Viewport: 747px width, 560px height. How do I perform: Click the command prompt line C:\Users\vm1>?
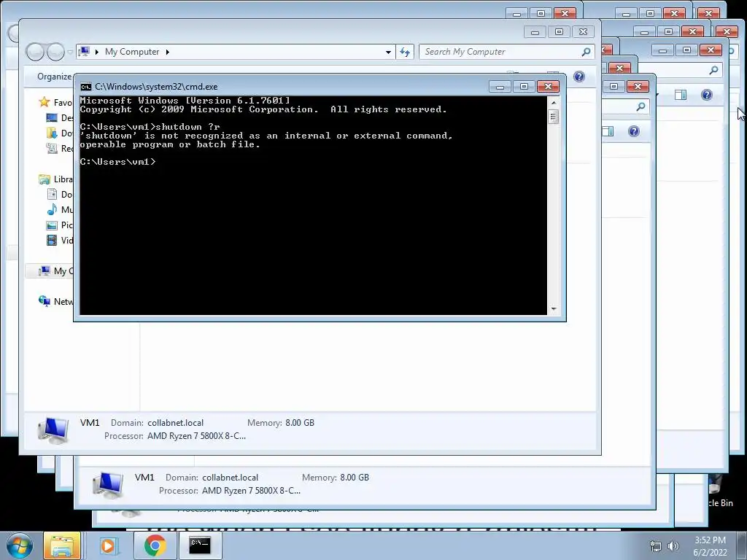click(x=117, y=162)
